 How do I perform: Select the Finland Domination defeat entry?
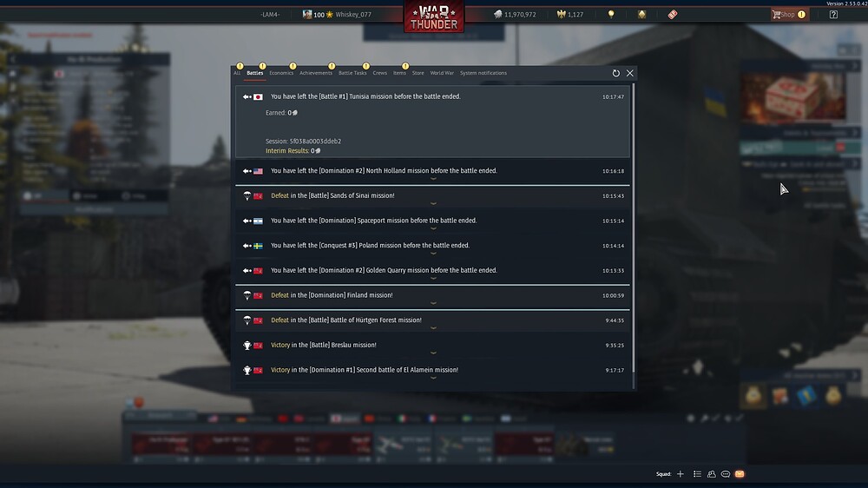[432, 296]
